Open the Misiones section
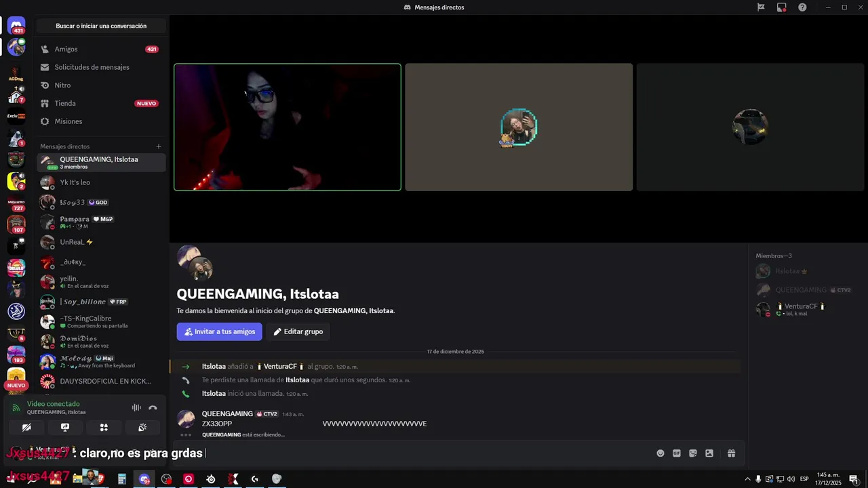 point(100,121)
